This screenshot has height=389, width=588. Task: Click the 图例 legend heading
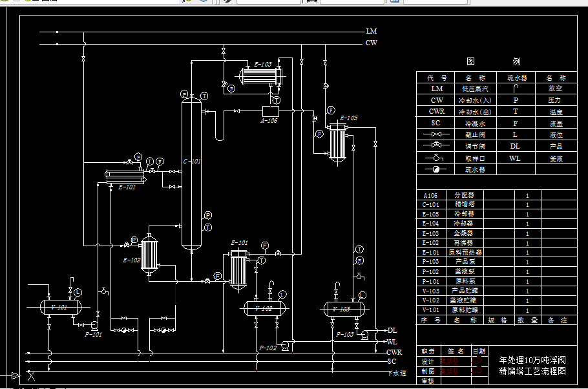tap(494, 61)
